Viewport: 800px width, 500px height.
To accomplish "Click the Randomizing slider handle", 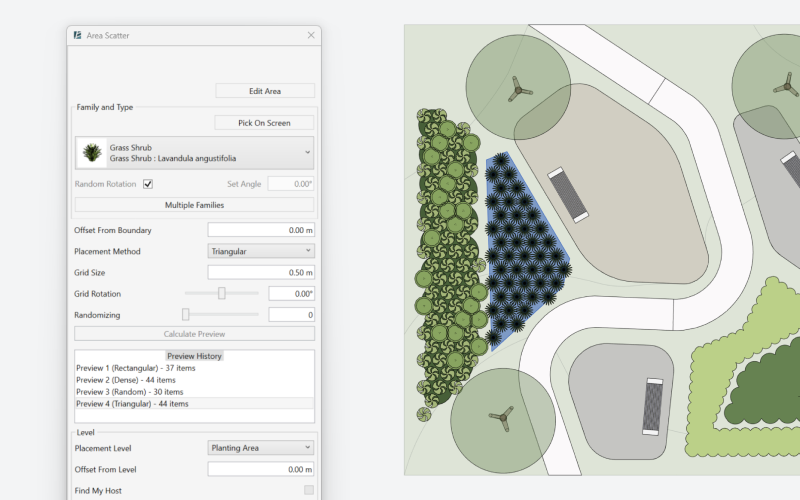I will [186, 315].
